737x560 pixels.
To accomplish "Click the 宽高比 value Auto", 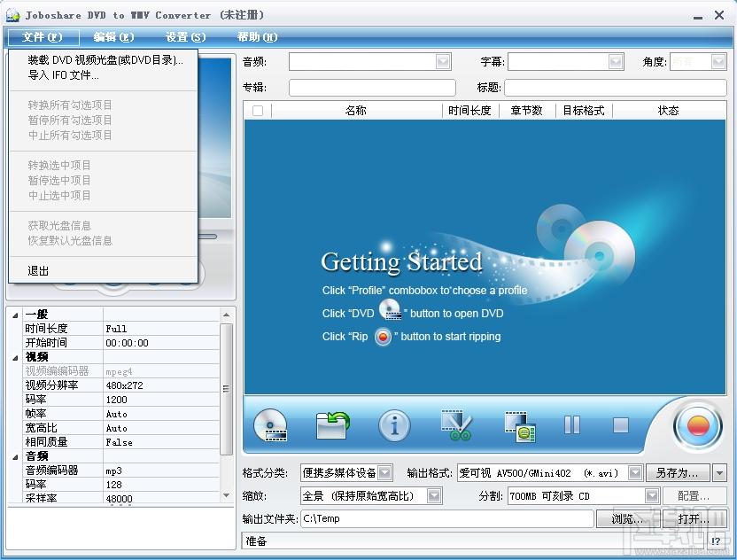I will point(161,428).
